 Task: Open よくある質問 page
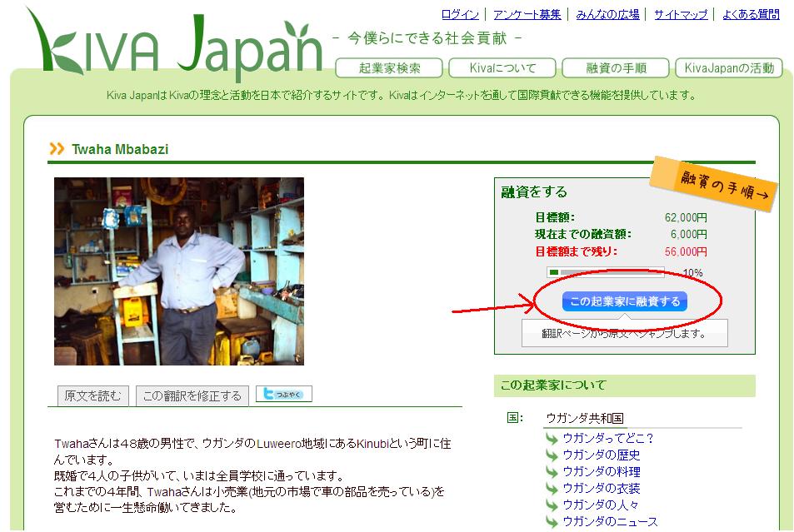tap(751, 14)
